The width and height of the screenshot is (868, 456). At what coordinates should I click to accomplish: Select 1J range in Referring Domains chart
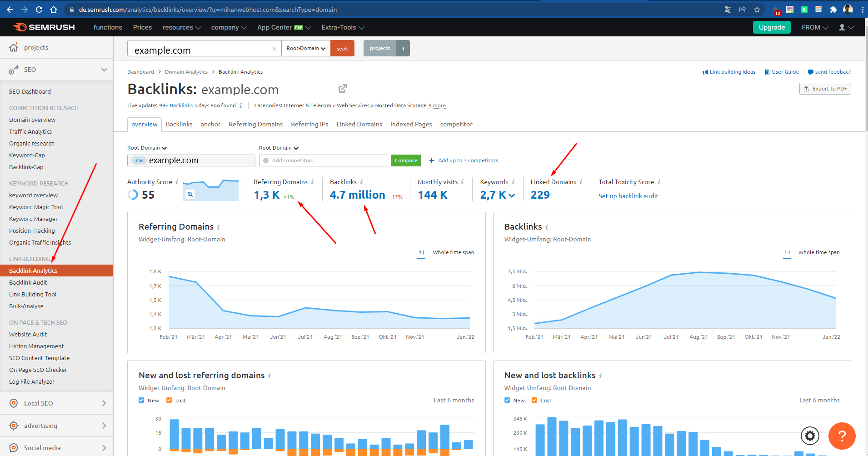(x=421, y=252)
